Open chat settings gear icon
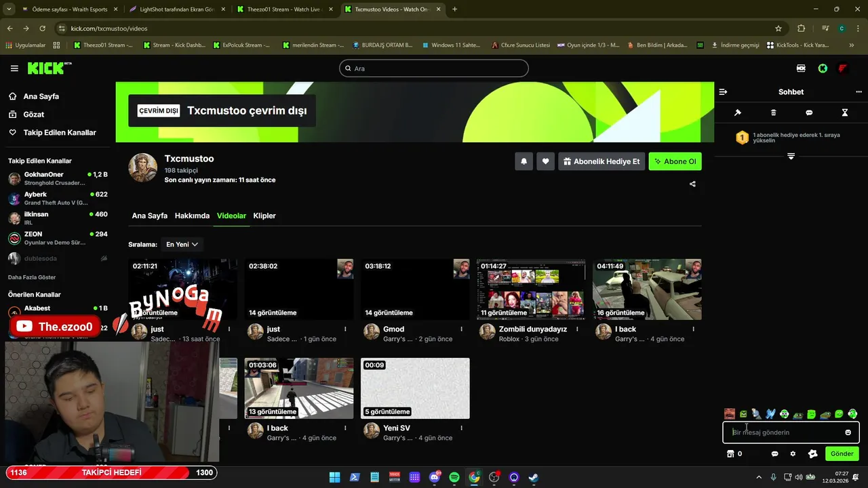This screenshot has width=868, height=488. (x=793, y=454)
